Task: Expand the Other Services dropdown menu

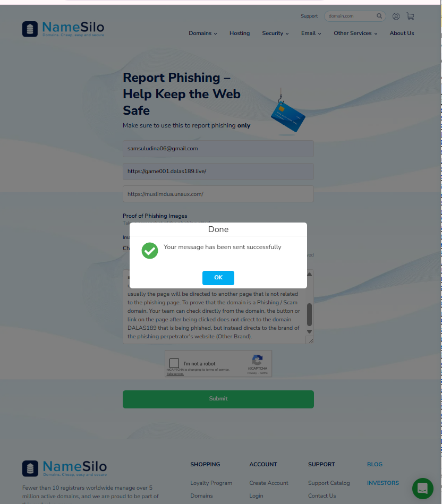Action: click(355, 33)
